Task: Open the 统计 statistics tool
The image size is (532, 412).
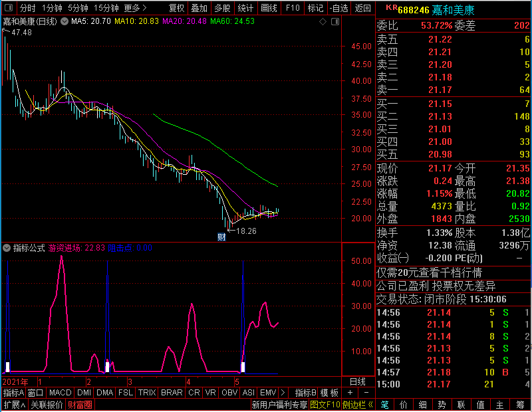Action: pyautogui.click(x=245, y=8)
